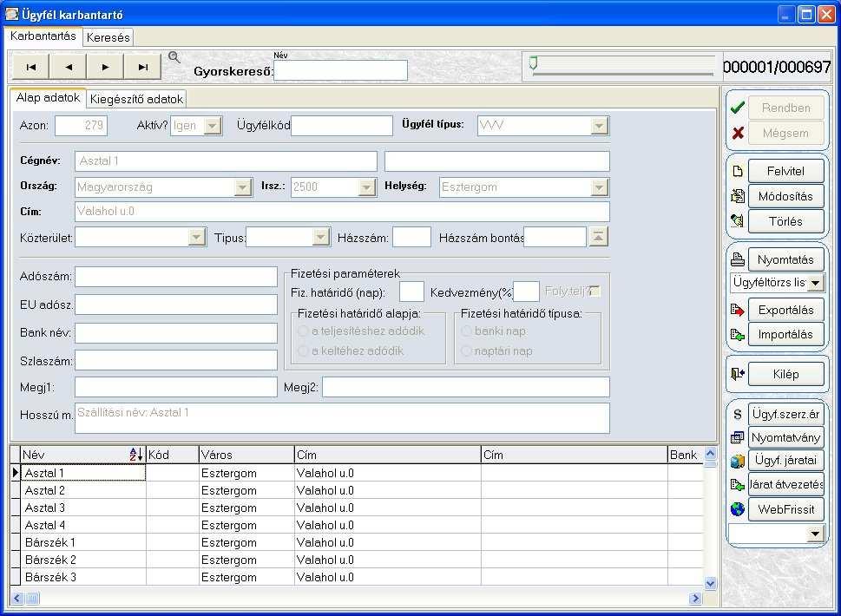Open the Kiegészítő adatok tab
Image resolution: width=841 pixels, height=616 pixels.
(x=136, y=99)
